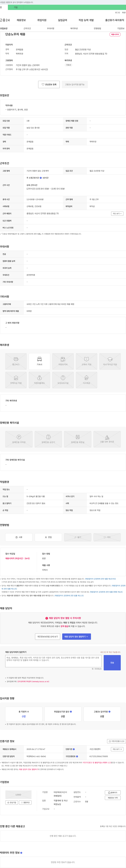Click the 홈페이지 company button
The height and width of the screenshot is (868, 126).
point(113,793)
